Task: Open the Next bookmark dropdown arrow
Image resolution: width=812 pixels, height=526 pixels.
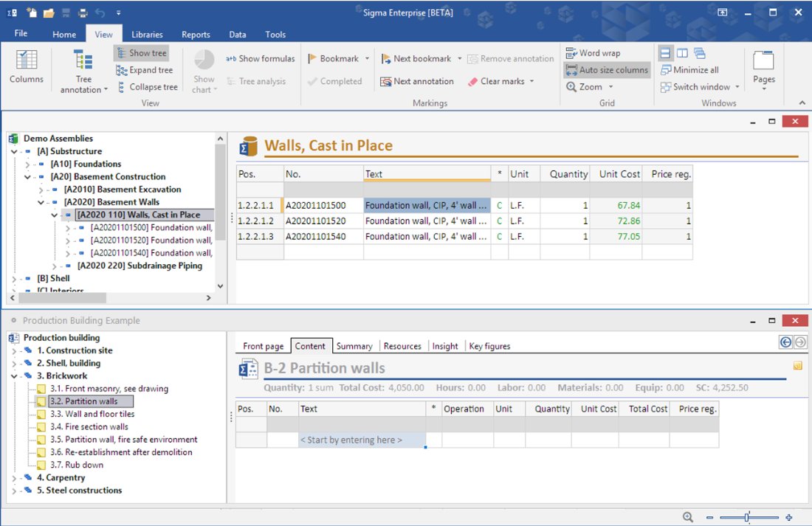Action: 459,58
